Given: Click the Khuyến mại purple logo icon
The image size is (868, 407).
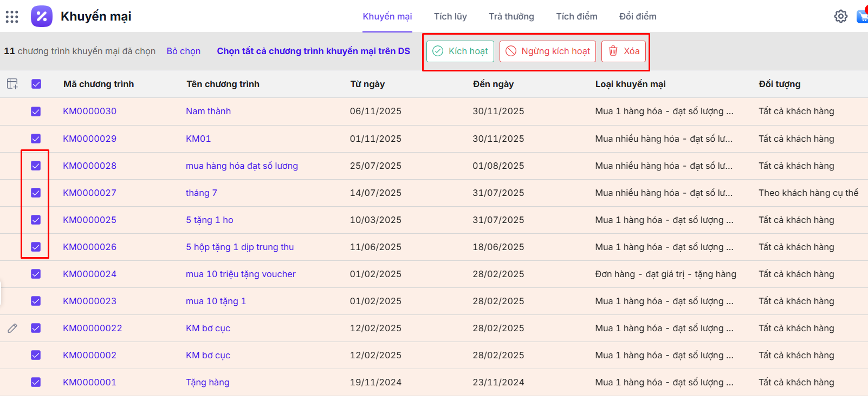Looking at the screenshot, I should click(x=42, y=16).
